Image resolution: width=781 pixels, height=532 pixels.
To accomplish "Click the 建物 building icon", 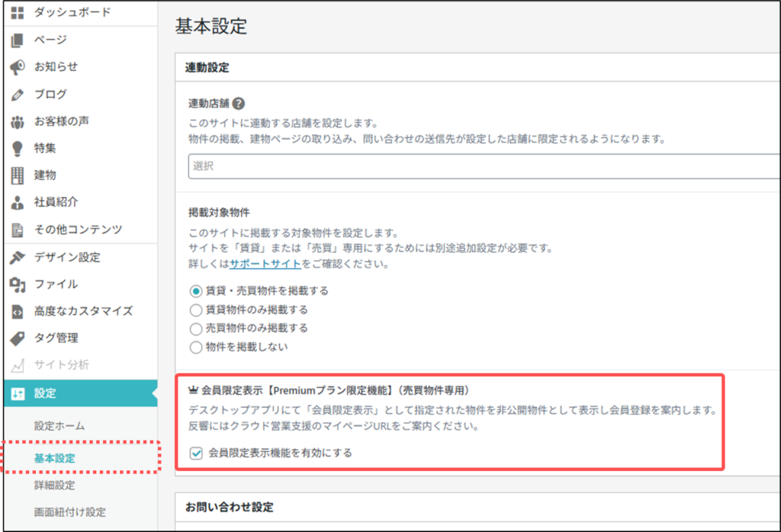I will pos(18,175).
